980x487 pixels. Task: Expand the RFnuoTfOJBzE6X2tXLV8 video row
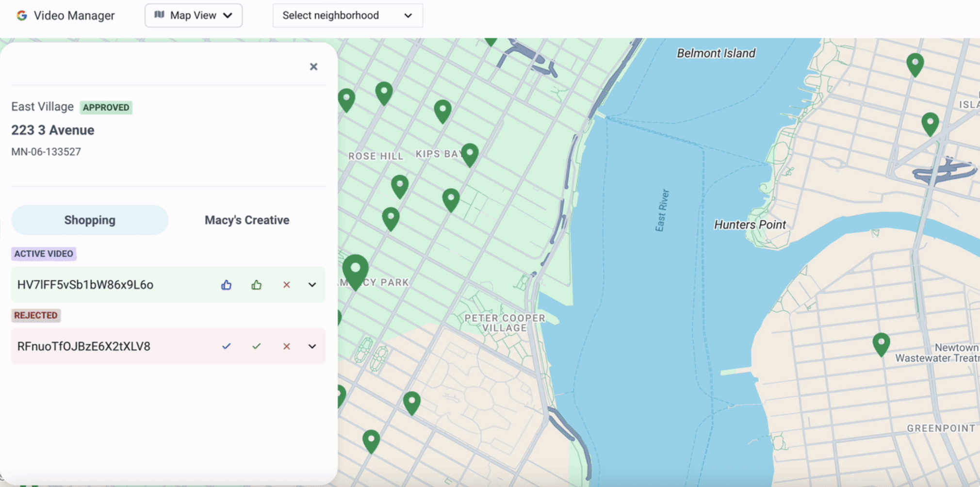point(312,346)
